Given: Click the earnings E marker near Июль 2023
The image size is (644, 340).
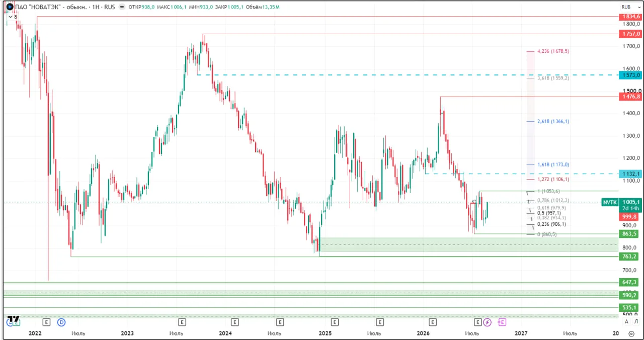Looking at the screenshot, I should pyautogui.click(x=182, y=322).
